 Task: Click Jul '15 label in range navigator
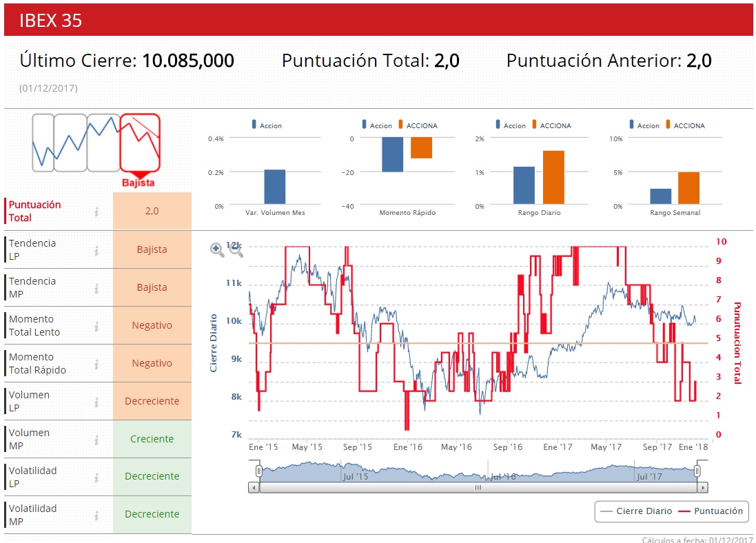pyautogui.click(x=356, y=476)
